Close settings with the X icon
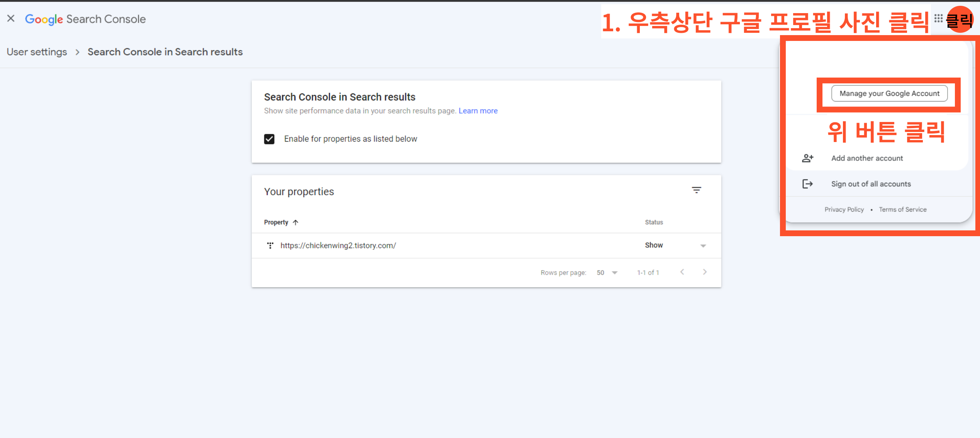980x438 pixels. pyautogui.click(x=11, y=19)
